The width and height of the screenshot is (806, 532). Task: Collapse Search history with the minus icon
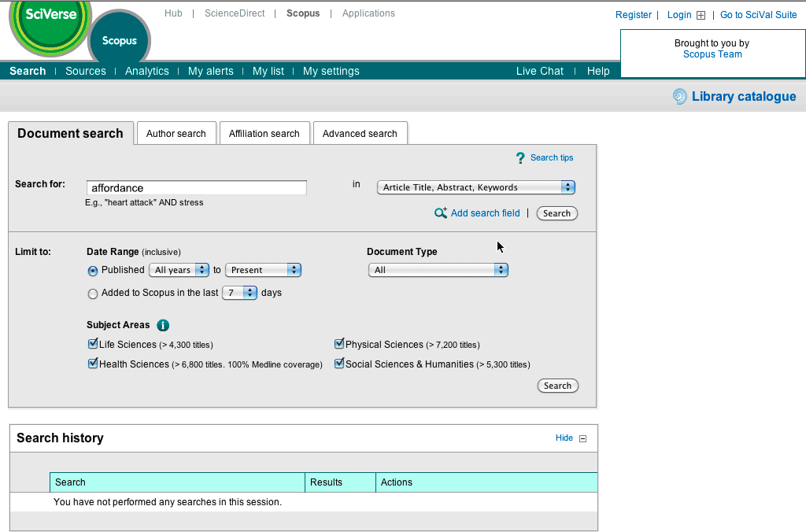point(583,439)
